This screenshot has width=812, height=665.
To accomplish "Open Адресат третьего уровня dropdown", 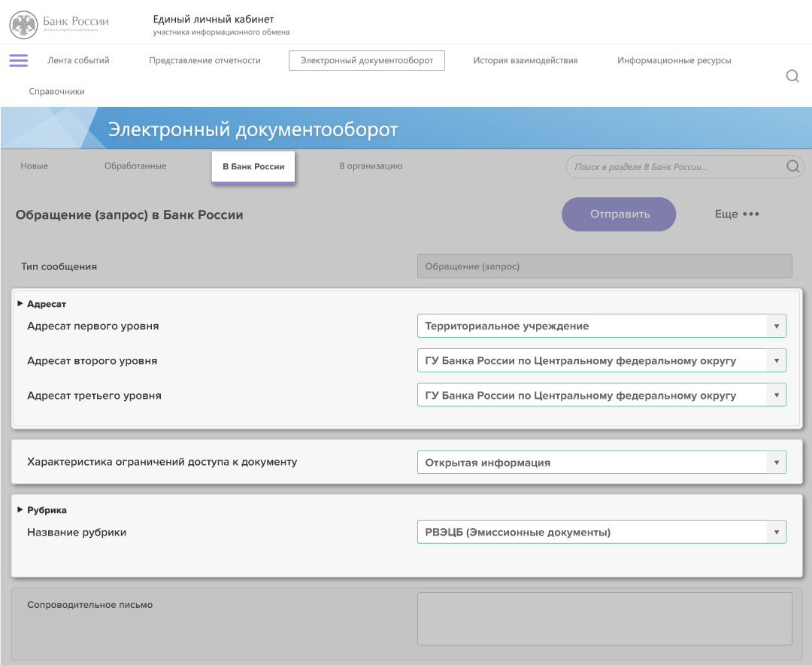I will [601, 396].
